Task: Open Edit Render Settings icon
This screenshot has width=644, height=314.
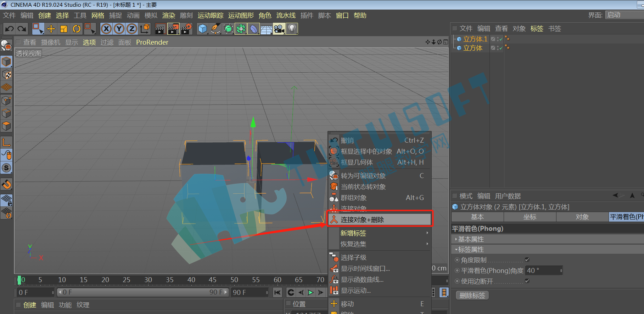Action: pyautogui.click(x=186, y=29)
